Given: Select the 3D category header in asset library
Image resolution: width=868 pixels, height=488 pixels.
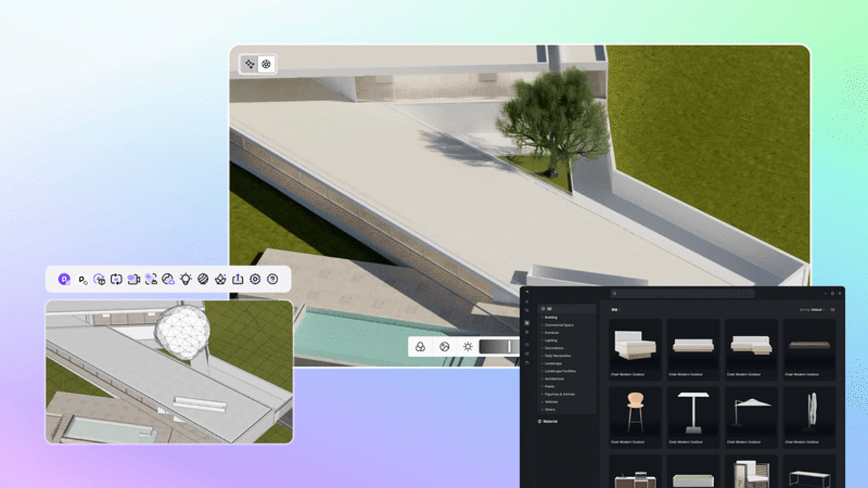Looking at the screenshot, I should click(x=567, y=309).
